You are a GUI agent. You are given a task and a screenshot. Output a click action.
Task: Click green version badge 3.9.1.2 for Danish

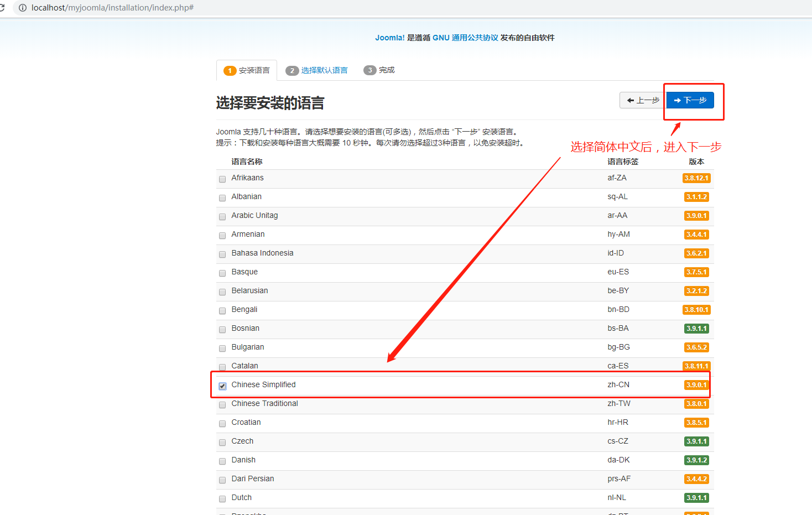click(696, 460)
